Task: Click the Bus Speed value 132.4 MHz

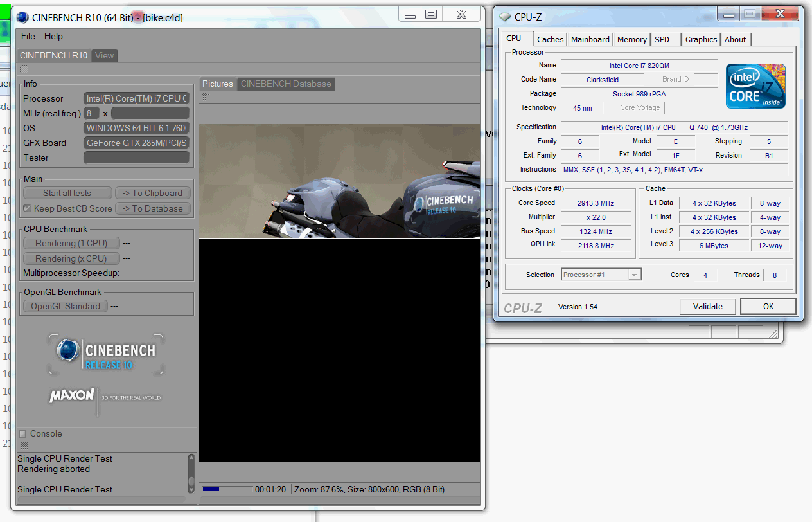Action: [596, 231]
